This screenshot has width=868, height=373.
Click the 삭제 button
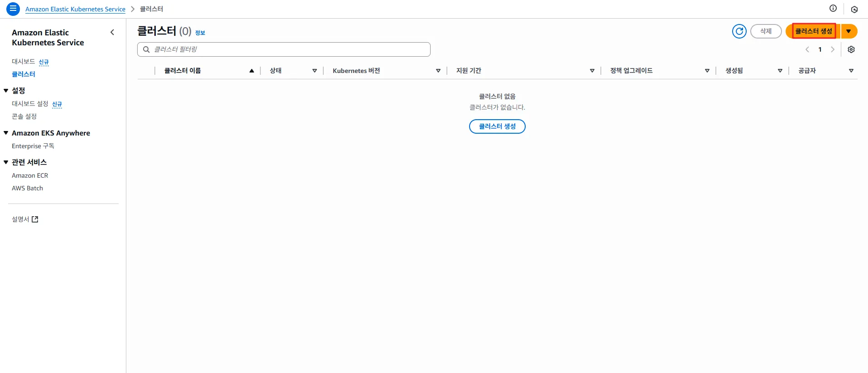pyautogui.click(x=766, y=31)
